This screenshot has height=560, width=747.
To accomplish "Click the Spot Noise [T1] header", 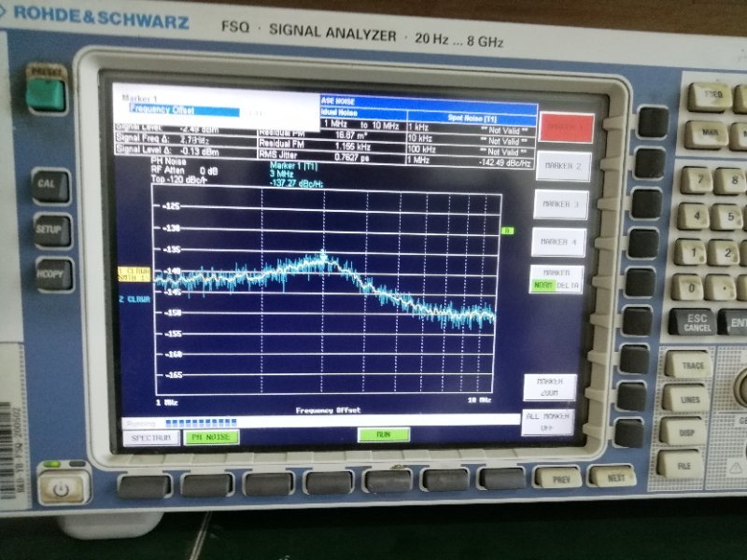I will [x=472, y=118].
